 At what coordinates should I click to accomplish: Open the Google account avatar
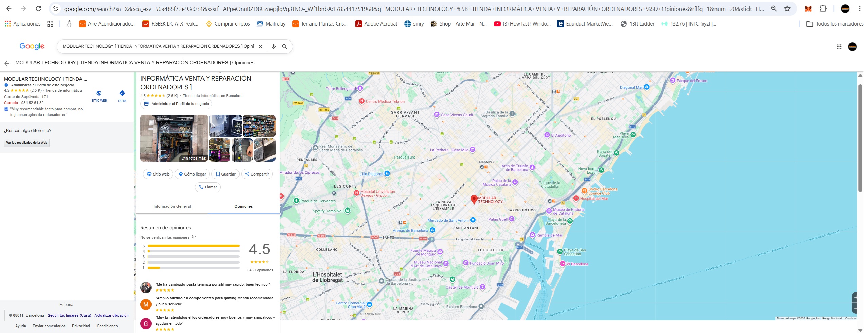point(852,47)
